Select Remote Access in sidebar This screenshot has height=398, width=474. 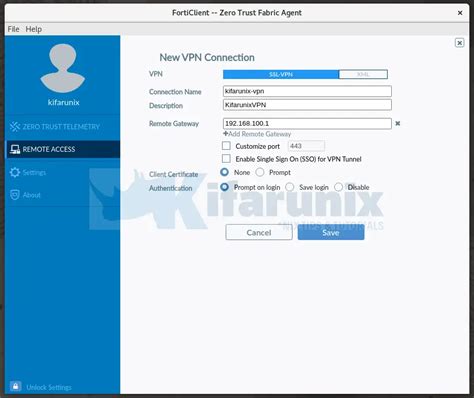coord(63,149)
